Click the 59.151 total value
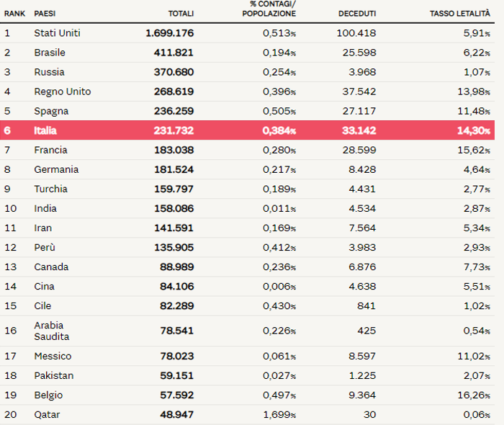 point(177,376)
